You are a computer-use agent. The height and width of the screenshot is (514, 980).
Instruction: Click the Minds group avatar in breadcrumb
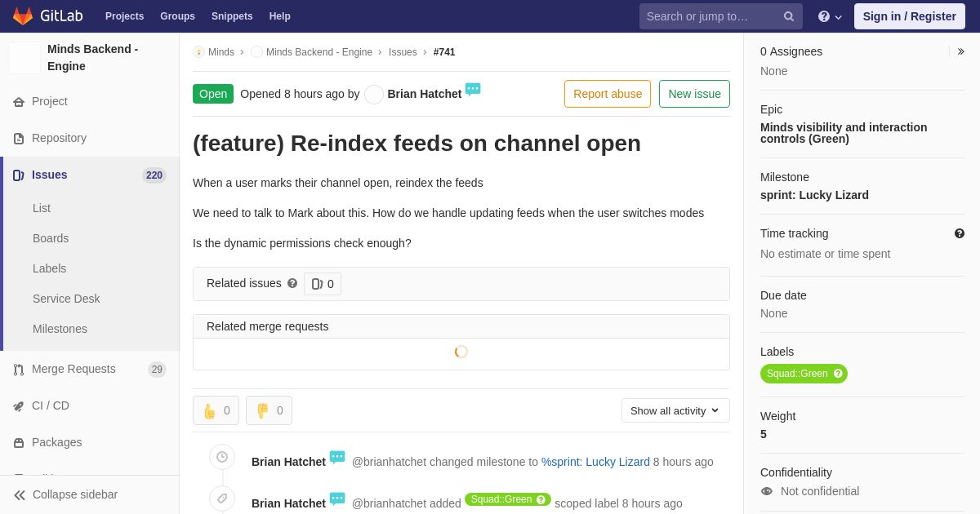tap(199, 52)
